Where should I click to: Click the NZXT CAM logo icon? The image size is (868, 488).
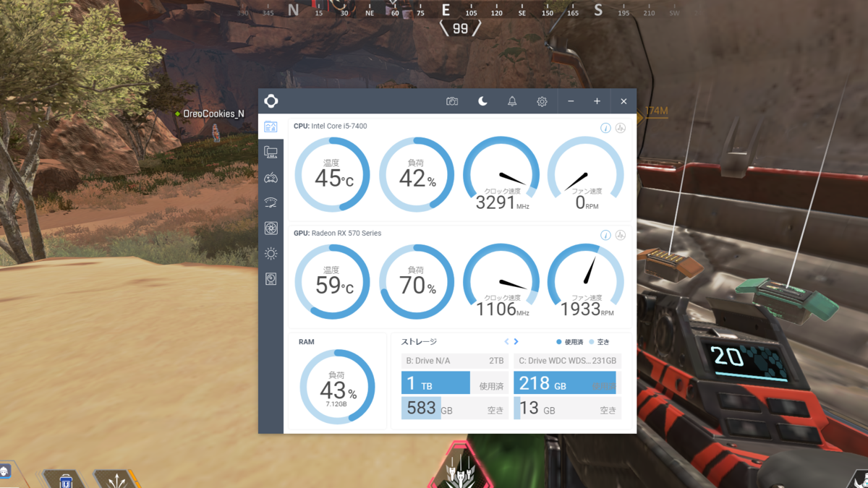point(271,101)
